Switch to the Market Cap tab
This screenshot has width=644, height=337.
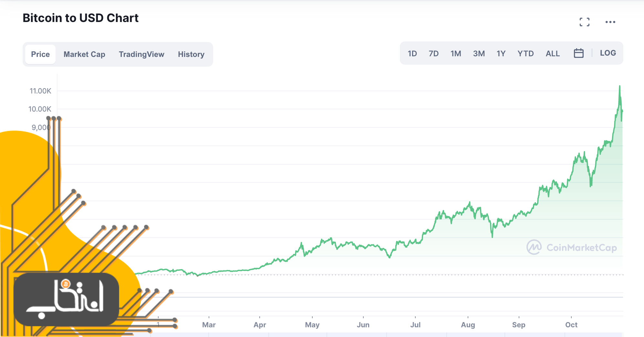click(84, 54)
